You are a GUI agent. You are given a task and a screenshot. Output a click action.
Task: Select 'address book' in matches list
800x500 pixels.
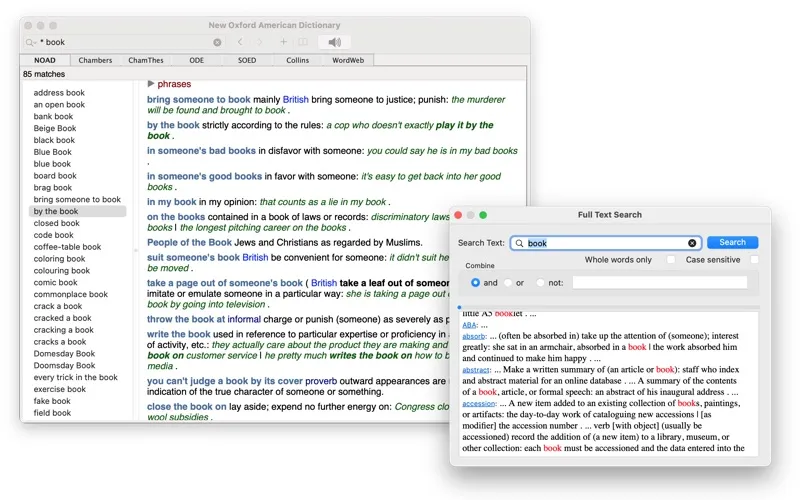click(x=59, y=93)
